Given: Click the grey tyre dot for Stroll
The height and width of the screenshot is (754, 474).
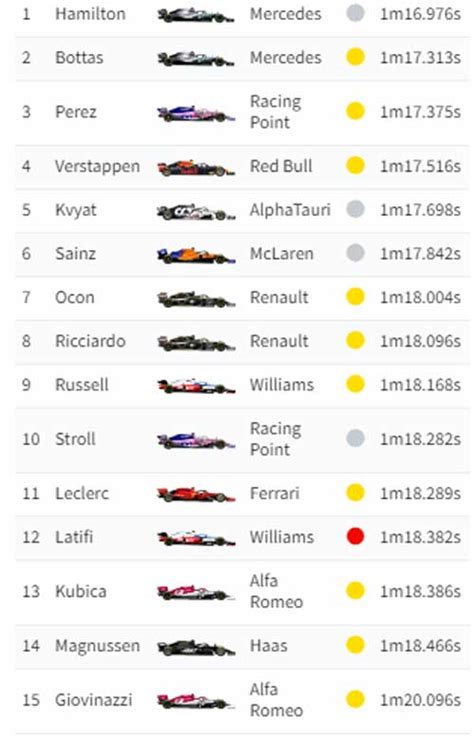Looking at the screenshot, I should point(355,438).
